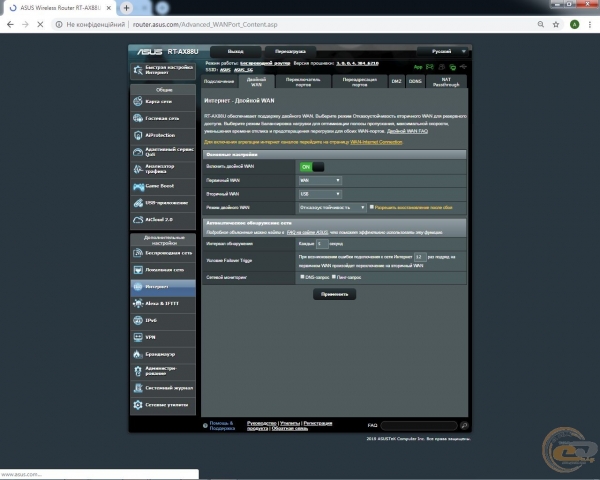Toggle the Dual WAN enable ON switch

(312, 167)
